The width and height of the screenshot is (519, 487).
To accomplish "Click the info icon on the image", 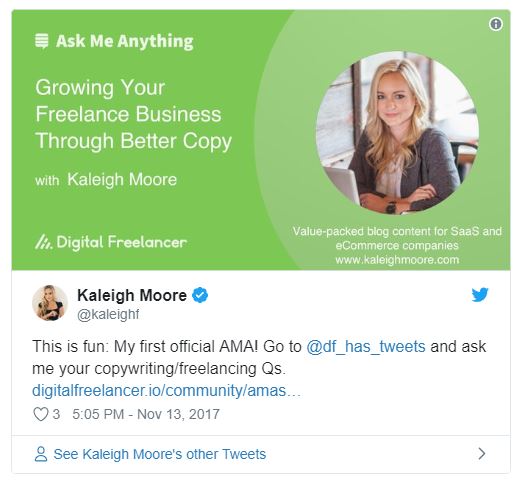I will coord(496,24).
